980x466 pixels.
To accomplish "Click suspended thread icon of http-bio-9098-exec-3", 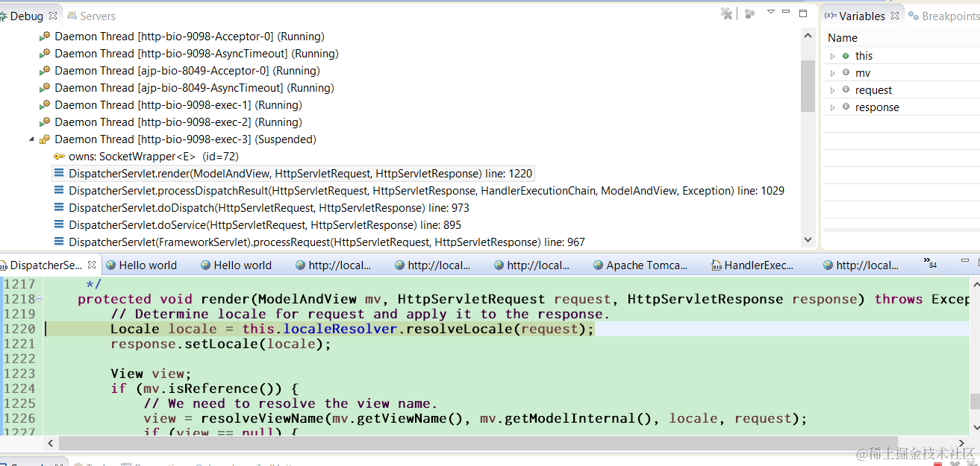I will (x=45, y=139).
